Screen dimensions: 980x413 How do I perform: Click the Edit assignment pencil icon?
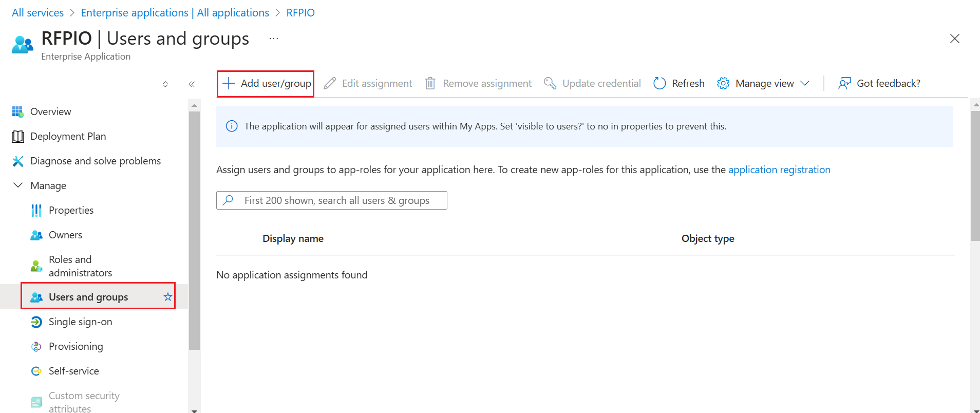click(330, 83)
